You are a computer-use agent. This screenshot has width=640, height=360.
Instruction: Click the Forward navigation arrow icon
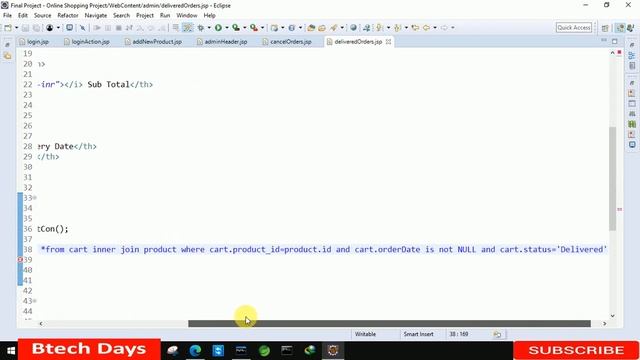[444, 28]
